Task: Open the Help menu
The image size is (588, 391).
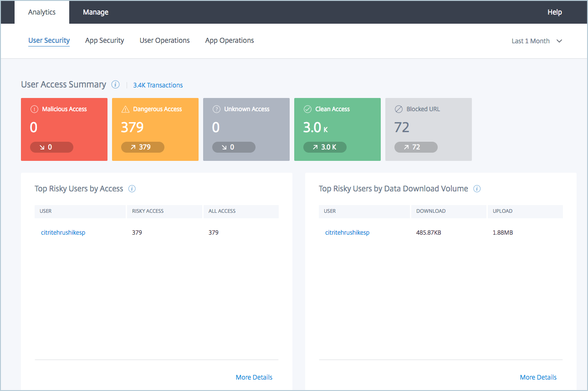Action: point(554,12)
